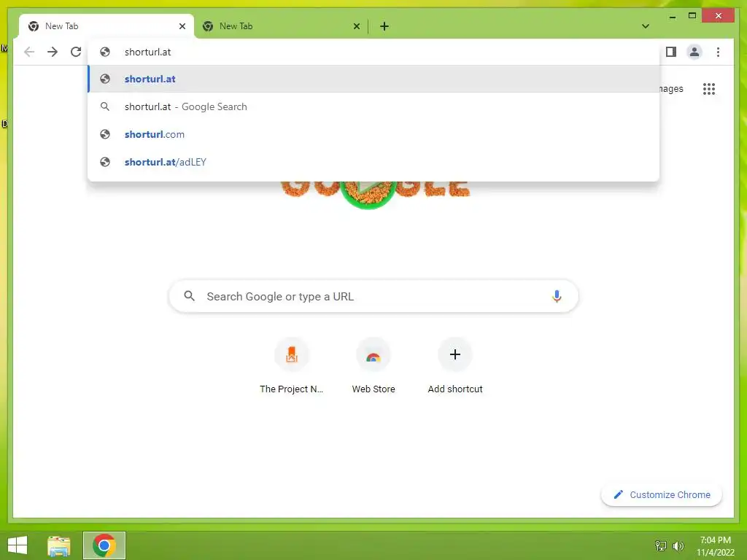The image size is (747, 560).
Task: Open the Windows Start button
Action: [x=18, y=545]
